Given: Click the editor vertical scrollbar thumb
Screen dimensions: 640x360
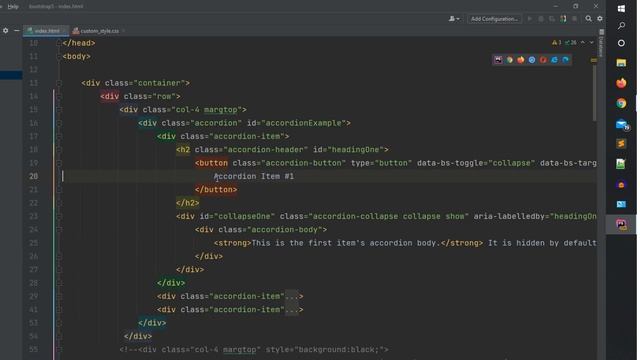Looking at the screenshot, I should 594,93.
